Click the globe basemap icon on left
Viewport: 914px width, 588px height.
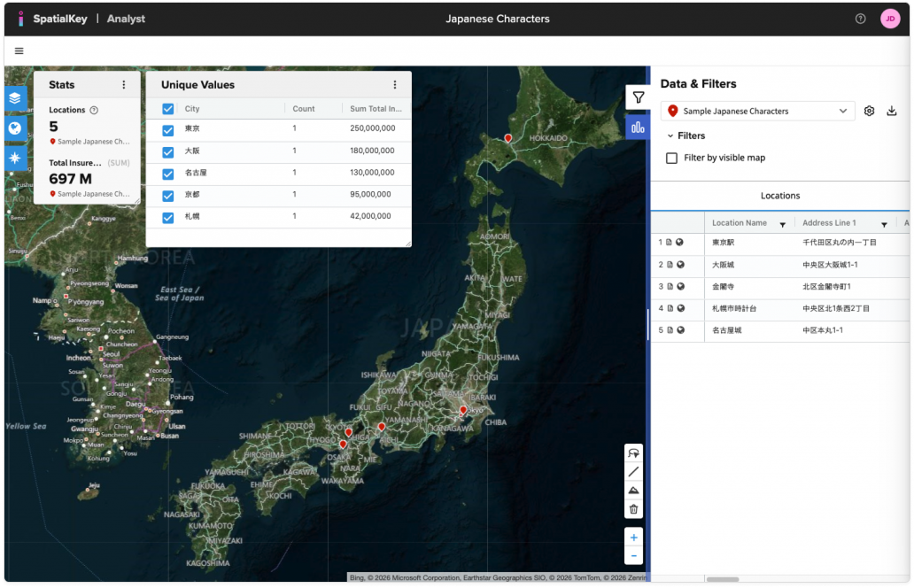click(16, 128)
